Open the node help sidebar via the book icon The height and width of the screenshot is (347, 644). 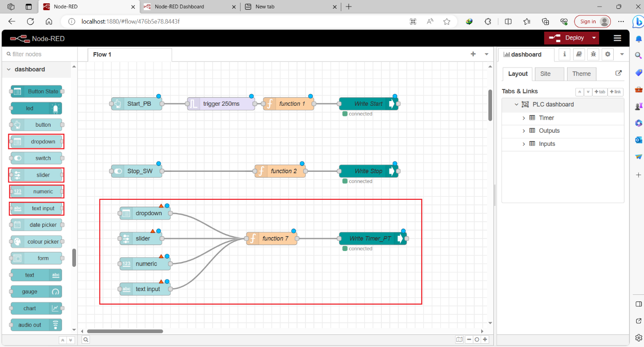pyautogui.click(x=579, y=54)
